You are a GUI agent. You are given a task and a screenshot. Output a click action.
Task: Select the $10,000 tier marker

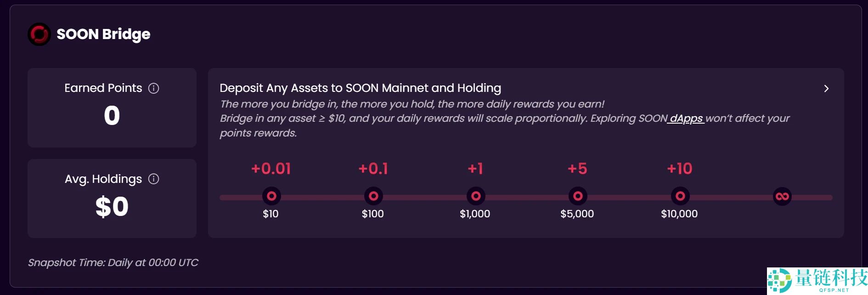[680, 197]
